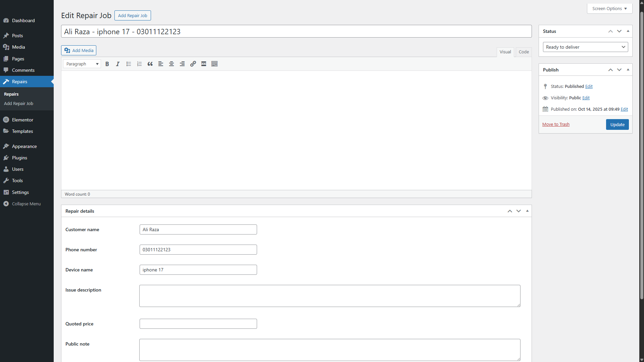Insert a bulleted list
644x362 pixels.
tap(129, 64)
